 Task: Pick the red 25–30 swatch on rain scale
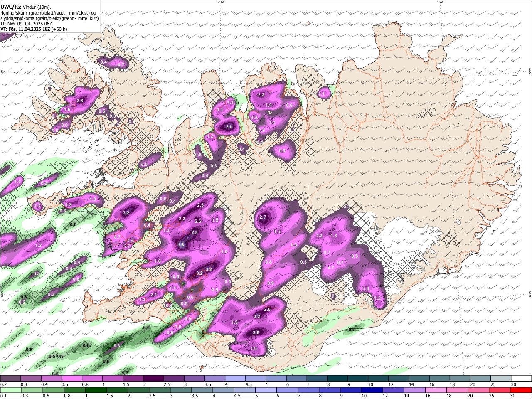pos(499,390)
